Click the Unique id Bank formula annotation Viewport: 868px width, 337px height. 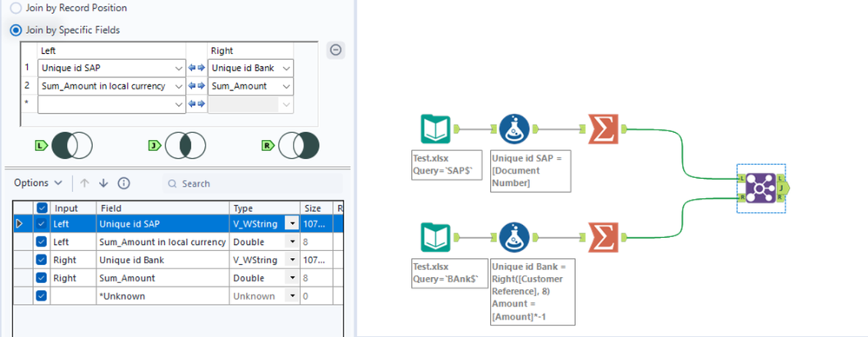[532, 291]
